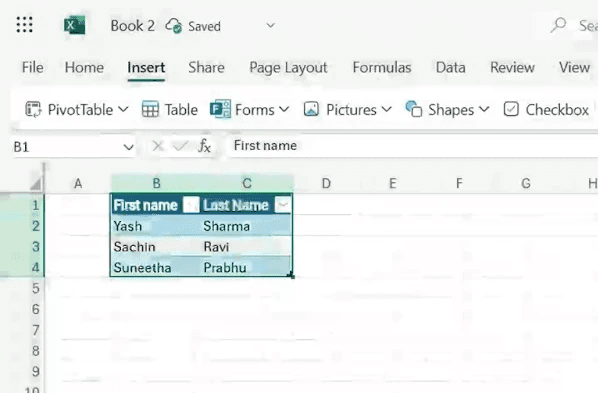Click the cloud Saved status icon
The height and width of the screenshot is (393, 598).
coord(174,26)
